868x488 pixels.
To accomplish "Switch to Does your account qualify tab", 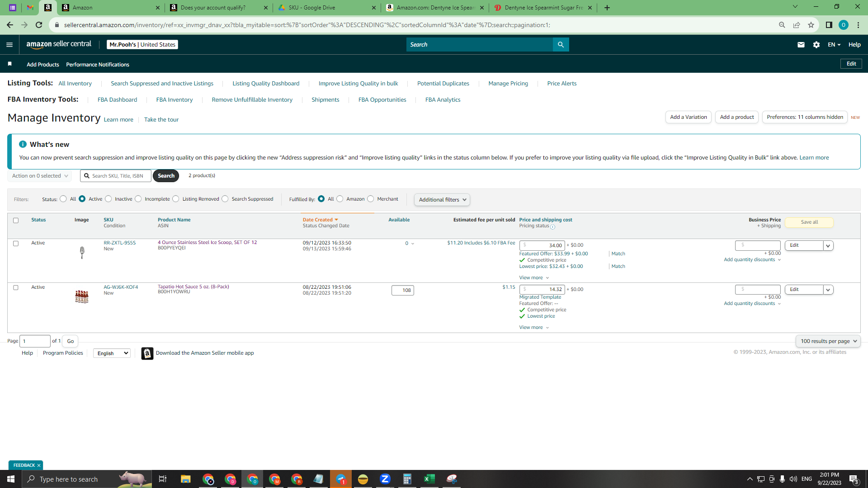I will pos(219,8).
